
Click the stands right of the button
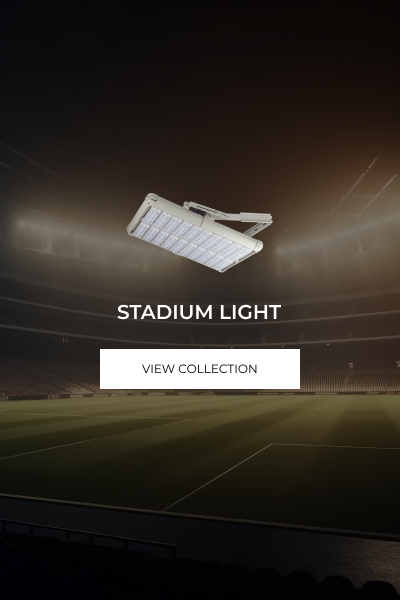pos(350,379)
